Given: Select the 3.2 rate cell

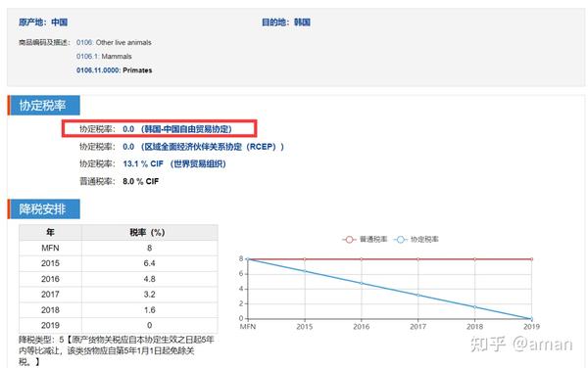Looking at the screenshot, I should click(x=149, y=295).
